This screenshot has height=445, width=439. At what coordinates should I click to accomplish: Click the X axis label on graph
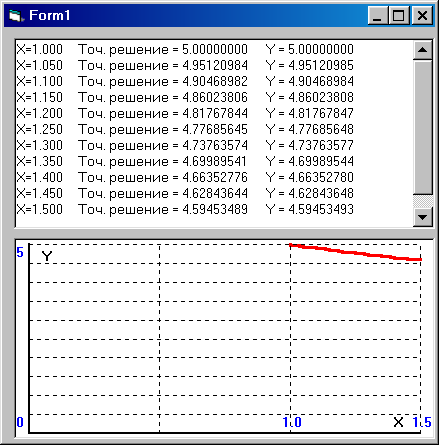pyautogui.click(x=398, y=422)
